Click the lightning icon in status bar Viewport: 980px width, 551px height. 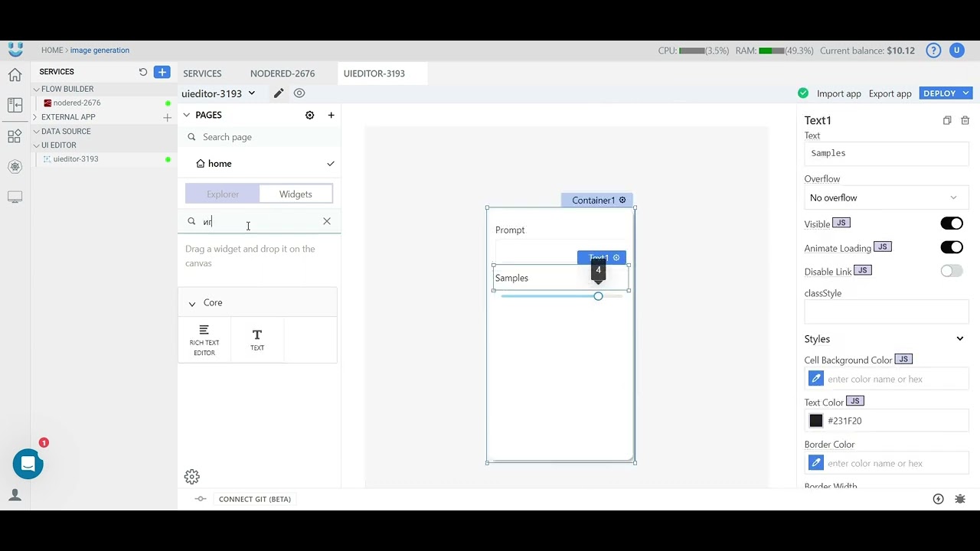tap(938, 499)
